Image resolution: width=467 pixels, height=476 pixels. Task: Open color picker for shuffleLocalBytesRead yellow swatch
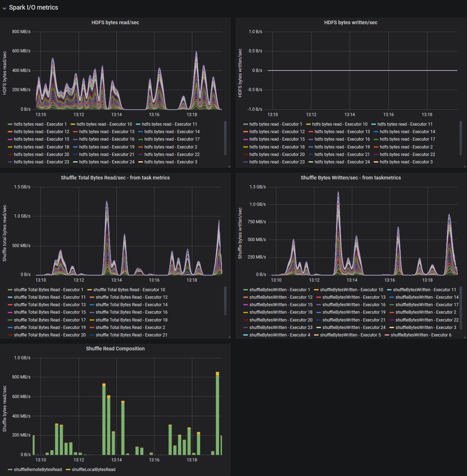point(68,470)
